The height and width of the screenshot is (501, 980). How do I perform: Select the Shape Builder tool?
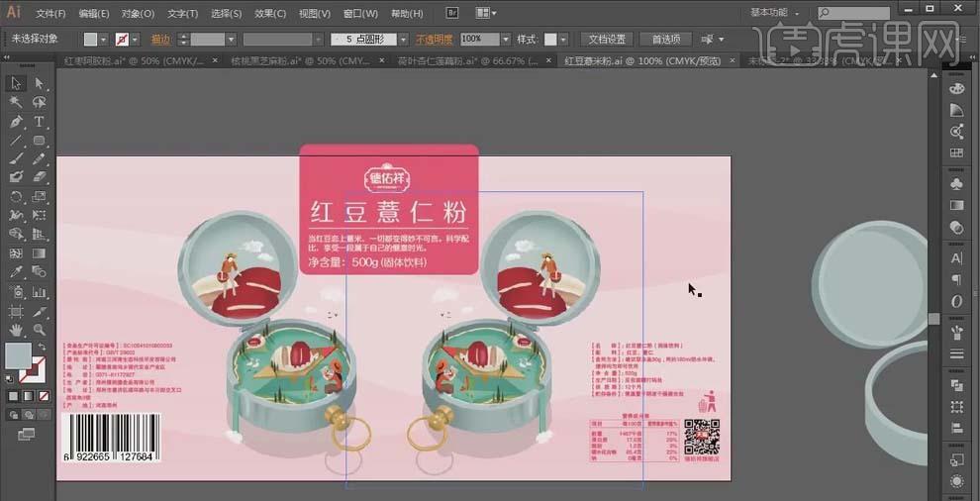click(x=16, y=234)
